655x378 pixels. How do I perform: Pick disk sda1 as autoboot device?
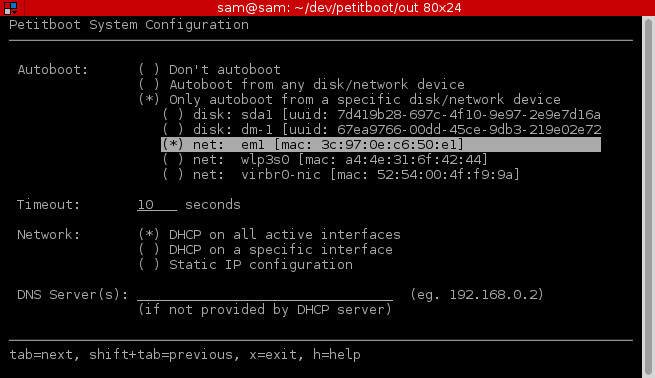381,114
